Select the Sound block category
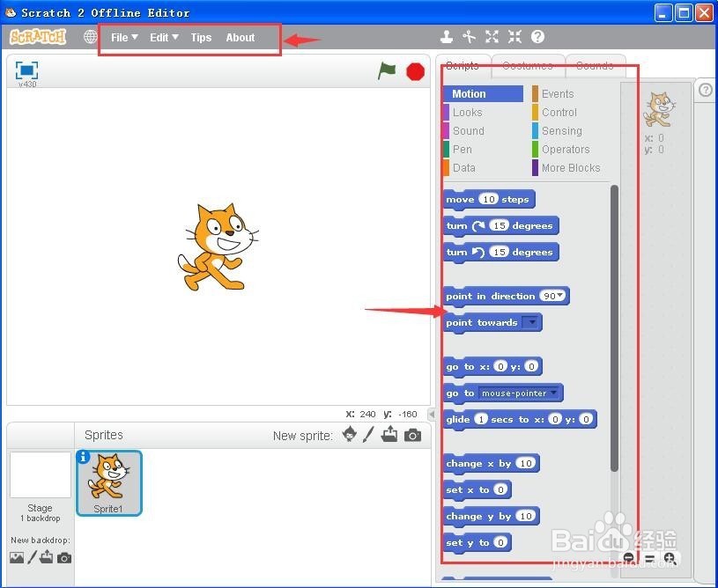The image size is (718, 588). click(x=483, y=131)
